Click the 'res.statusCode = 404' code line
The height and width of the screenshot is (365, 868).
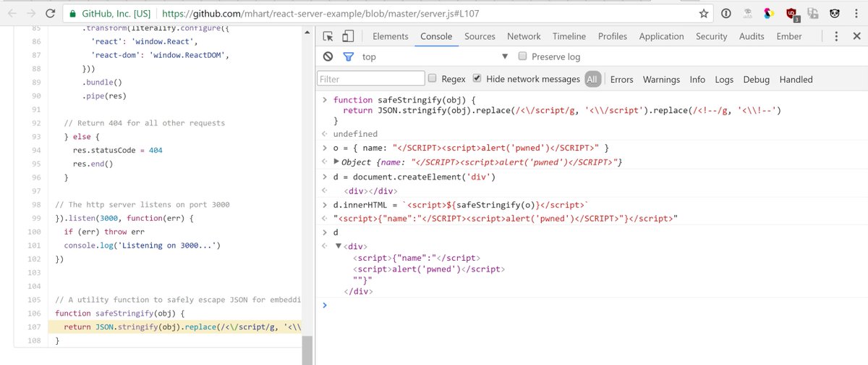tap(118, 150)
